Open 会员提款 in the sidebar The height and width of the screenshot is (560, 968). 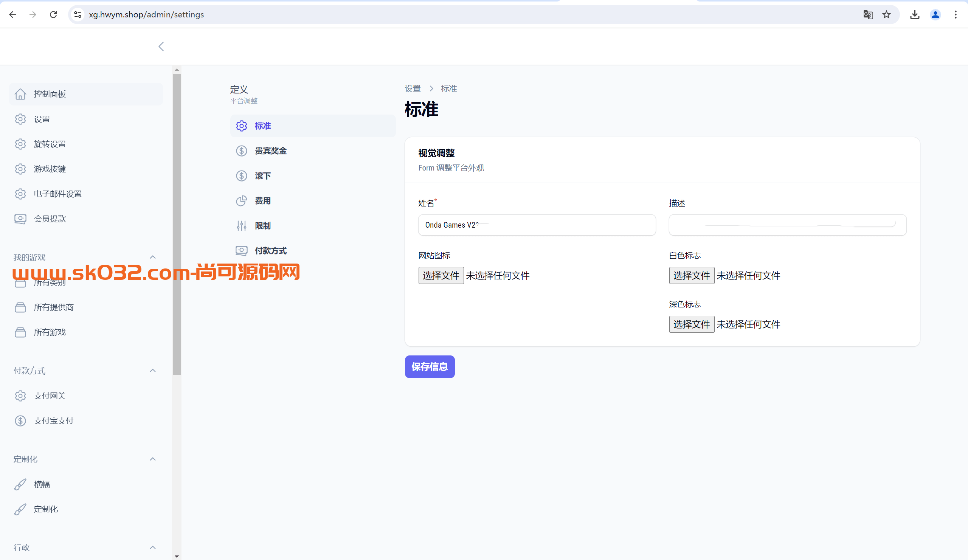click(x=86, y=219)
